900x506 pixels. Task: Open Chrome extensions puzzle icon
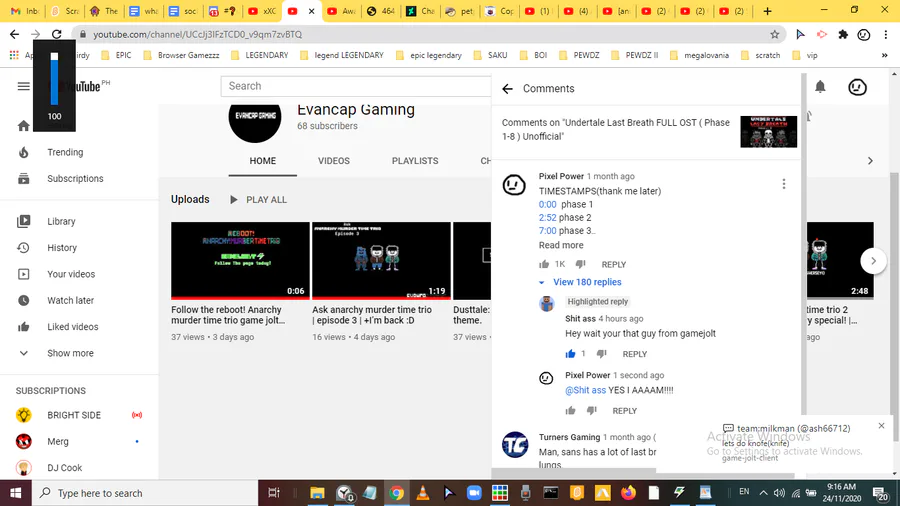click(x=843, y=34)
